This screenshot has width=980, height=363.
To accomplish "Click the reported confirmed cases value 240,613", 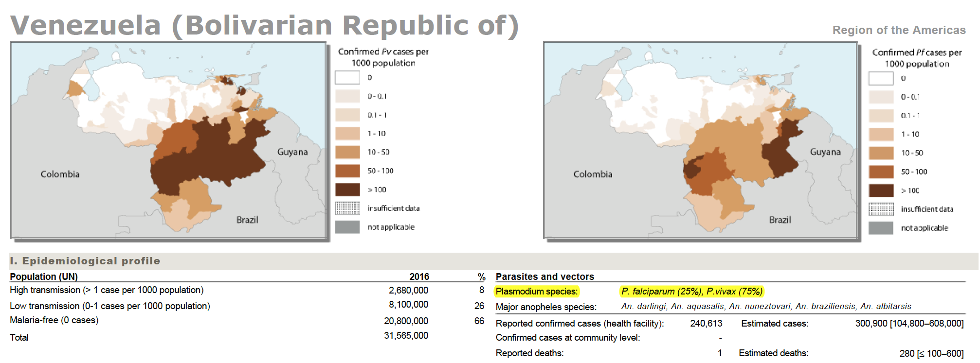I will click(x=706, y=324).
